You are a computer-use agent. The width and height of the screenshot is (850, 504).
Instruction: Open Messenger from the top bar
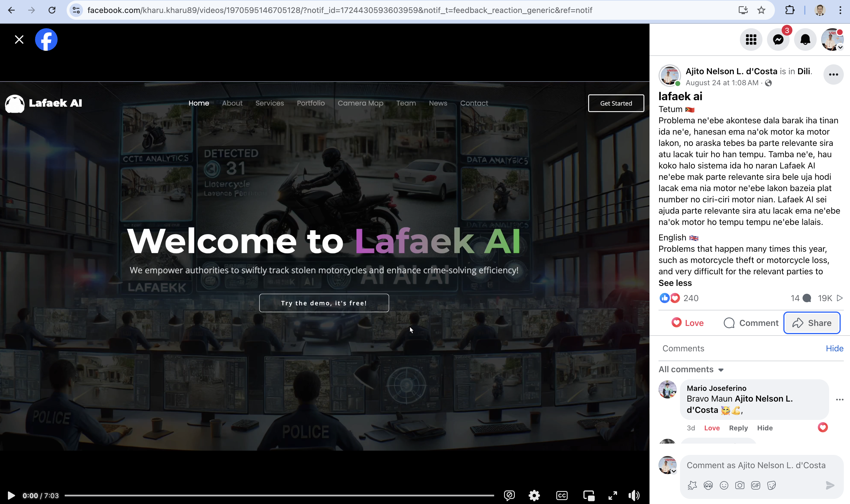pyautogui.click(x=778, y=39)
